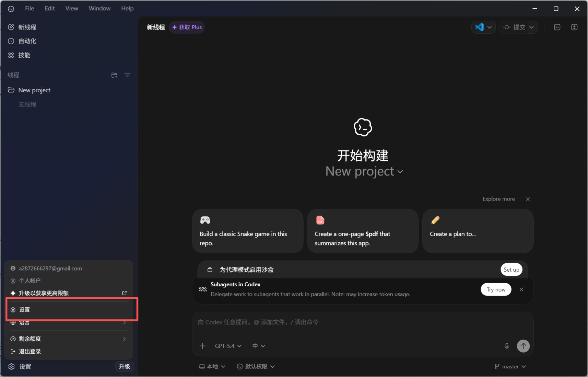
Task: Select 设置 in the account popup menu
Action: pos(25,310)
